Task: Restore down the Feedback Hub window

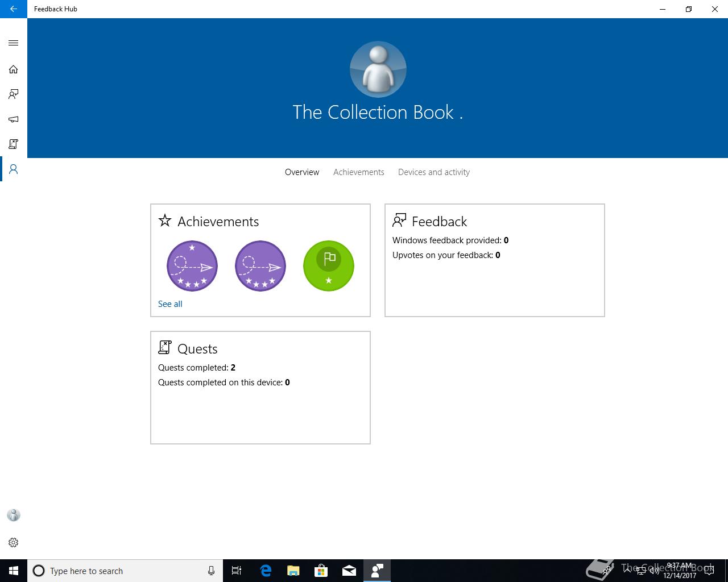Action: (689, 9)
